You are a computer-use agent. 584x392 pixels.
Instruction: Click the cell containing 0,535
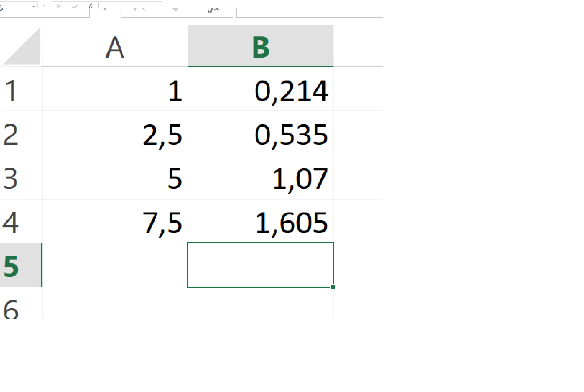click(x=260, y=134)
